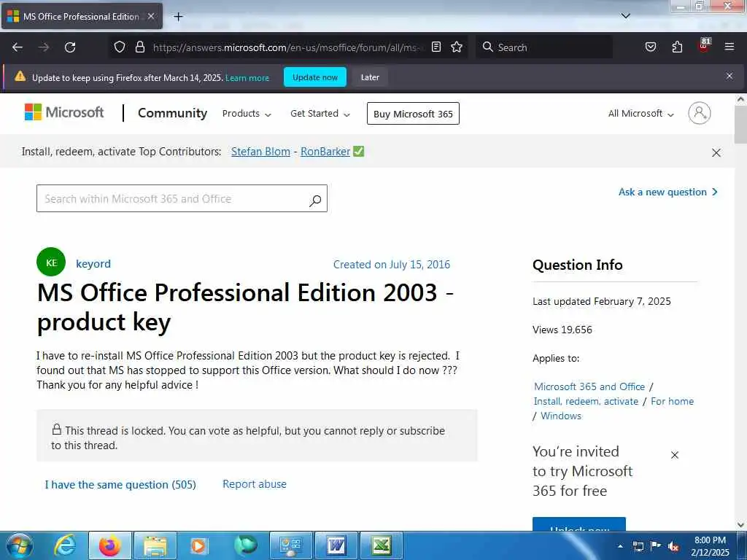This screenshot has height=560, width=747.
Task: Click the red extension badge showing 81
Action: click(x=704, y=45)
